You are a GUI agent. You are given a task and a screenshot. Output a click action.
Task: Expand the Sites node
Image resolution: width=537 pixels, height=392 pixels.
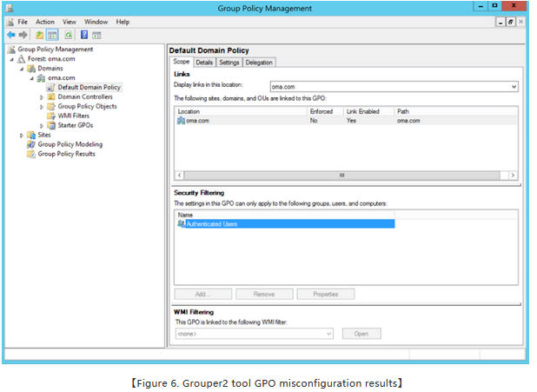(22, 135)
